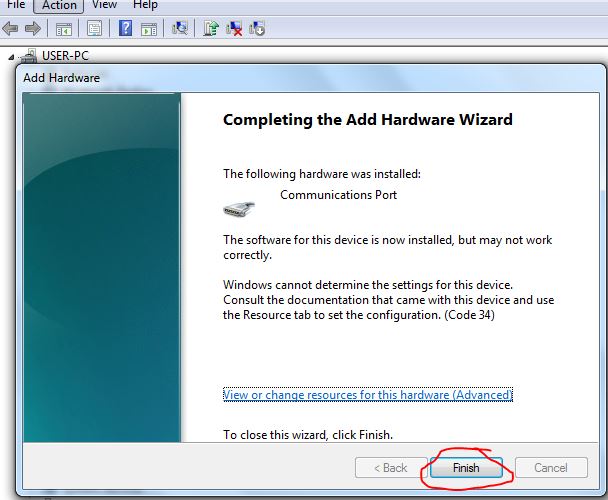Click the Communications Port device icon

(x=239, y=210)
